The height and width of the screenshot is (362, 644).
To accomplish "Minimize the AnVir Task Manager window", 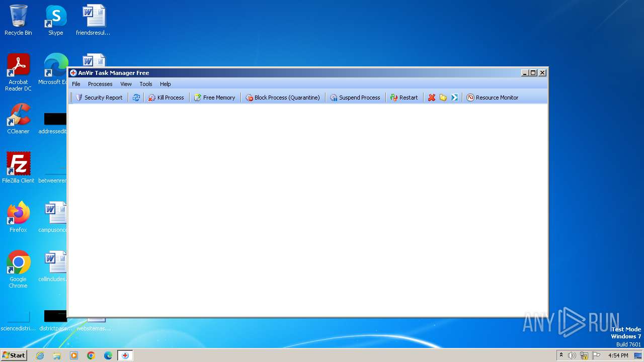I will pos(525,73).
